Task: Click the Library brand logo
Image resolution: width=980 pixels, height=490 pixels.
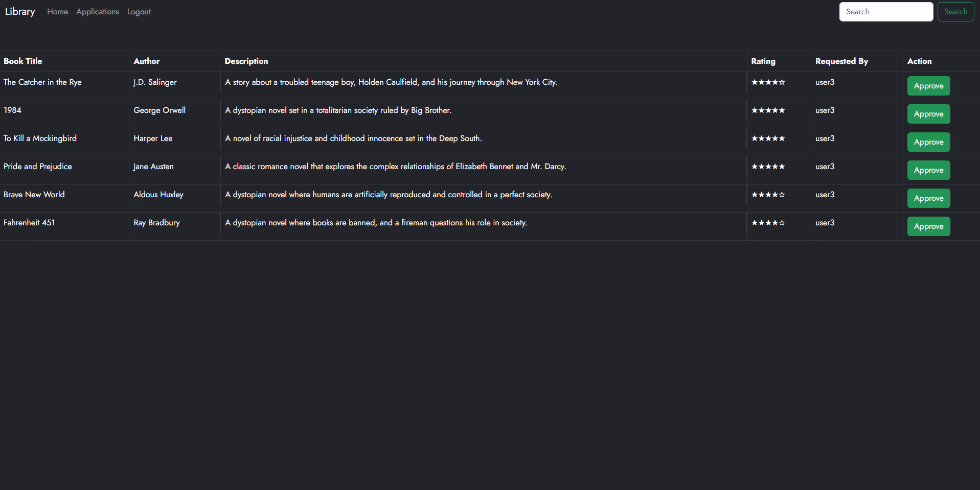Action: [x=20, y=12]
